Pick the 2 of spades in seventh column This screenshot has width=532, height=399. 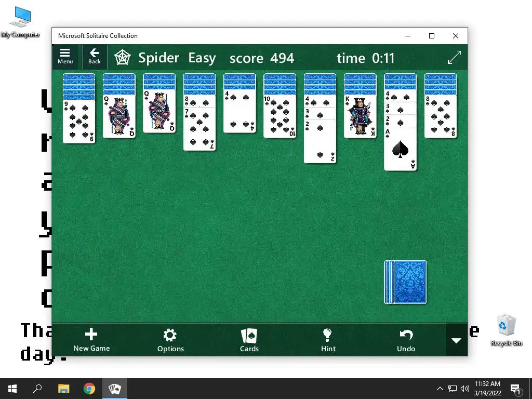click(x=320, y=141)
